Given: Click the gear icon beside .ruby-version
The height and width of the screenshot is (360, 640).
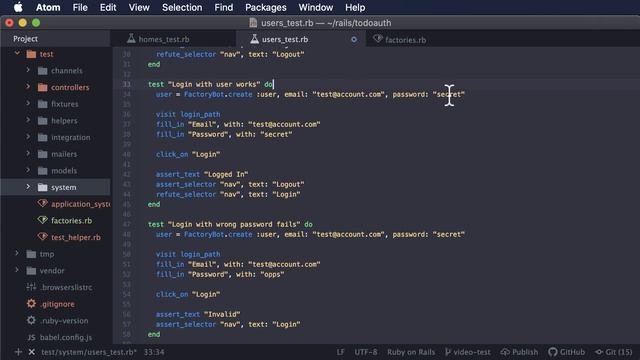Looking at the screenshot, I should 31,320.
